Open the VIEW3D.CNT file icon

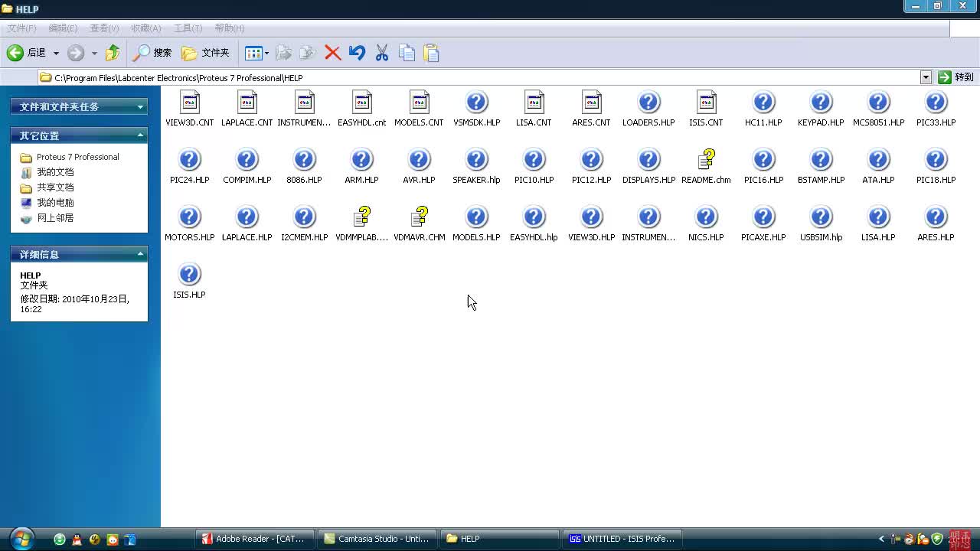189,103
